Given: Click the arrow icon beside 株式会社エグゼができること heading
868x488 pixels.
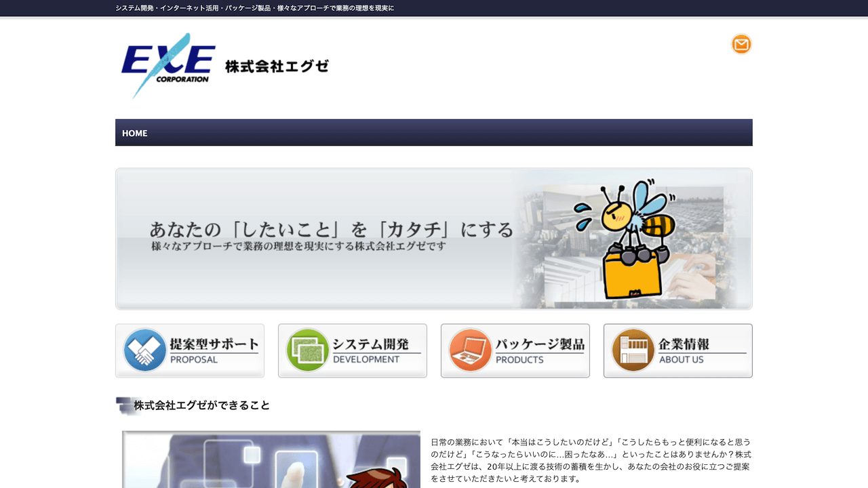Looking at the screenshot, I should pyautogui.click(x=123, y=404).
